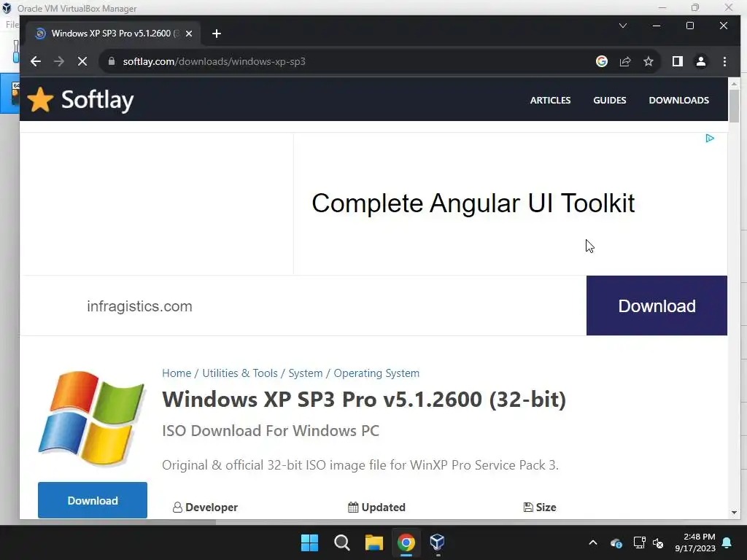Image resolution: width=747 pixels, height=560 pixels.
Task: Expand the tab search dropdown
Action: pyautogui.click(x=623, y=26)
